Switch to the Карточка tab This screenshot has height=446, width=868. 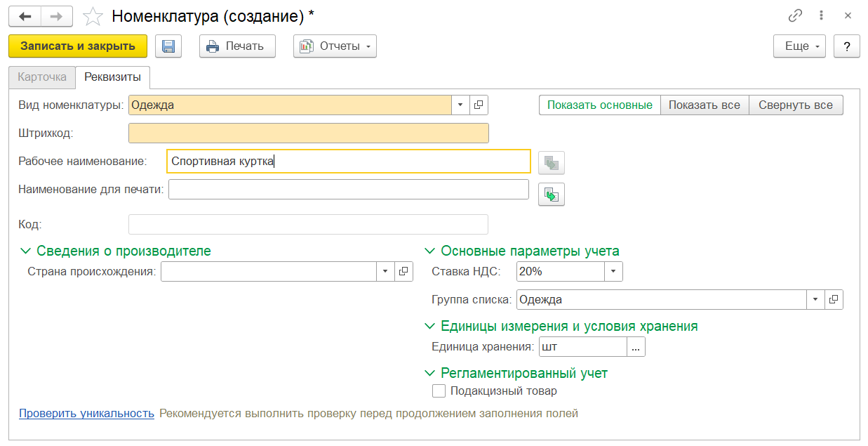pyautogui.click(x=42, y=77)
